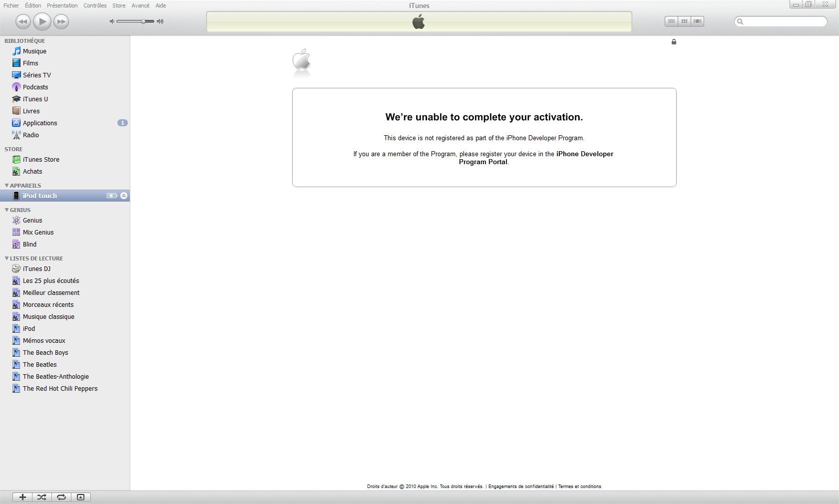The height and width of the screenshot is (504, 839).
Task: Open the Applications library
Action: pos(65,123)
